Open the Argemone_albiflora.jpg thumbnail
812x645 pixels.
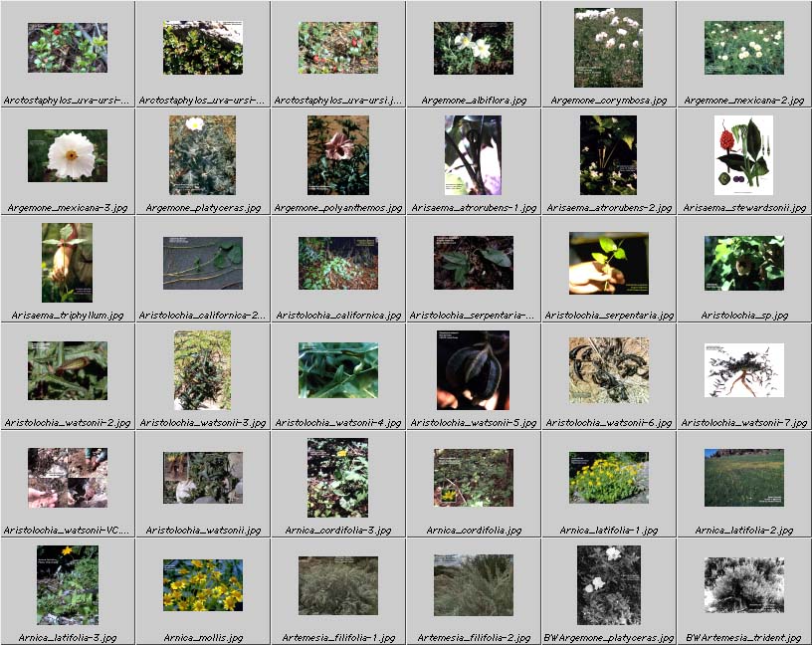pyautogui.click(x=474, y=48)
